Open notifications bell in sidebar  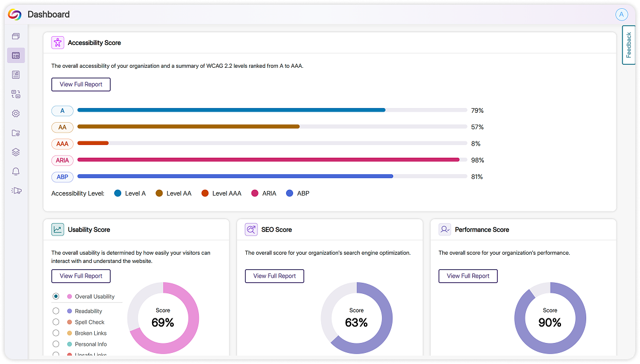click(16, 171)
